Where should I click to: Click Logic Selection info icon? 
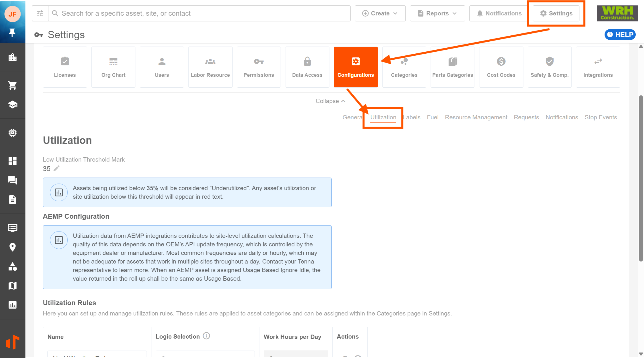(206, 336)
